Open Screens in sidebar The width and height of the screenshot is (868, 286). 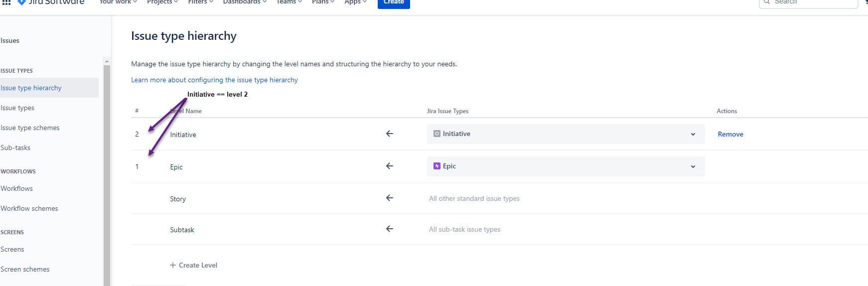click(x=12, y=249)
